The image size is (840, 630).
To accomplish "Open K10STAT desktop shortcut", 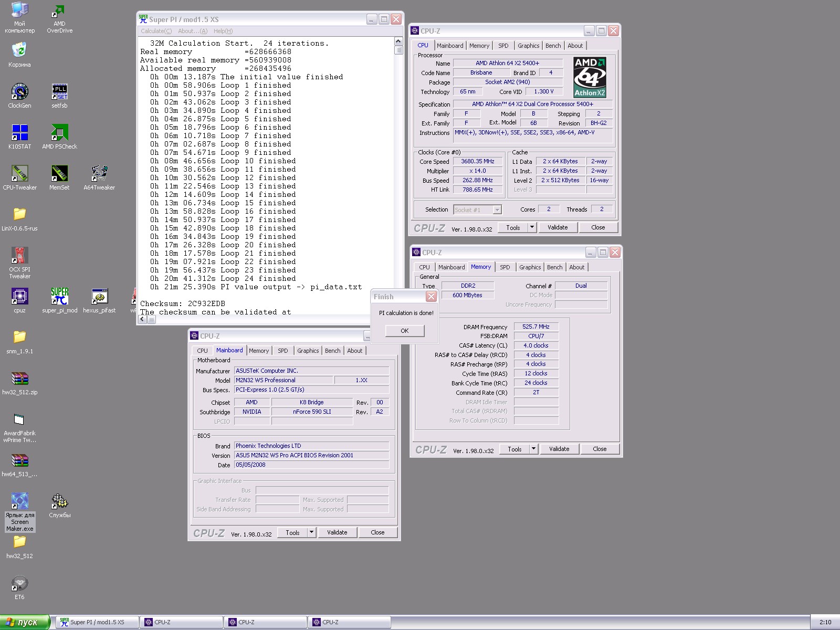I will [19, 137].
